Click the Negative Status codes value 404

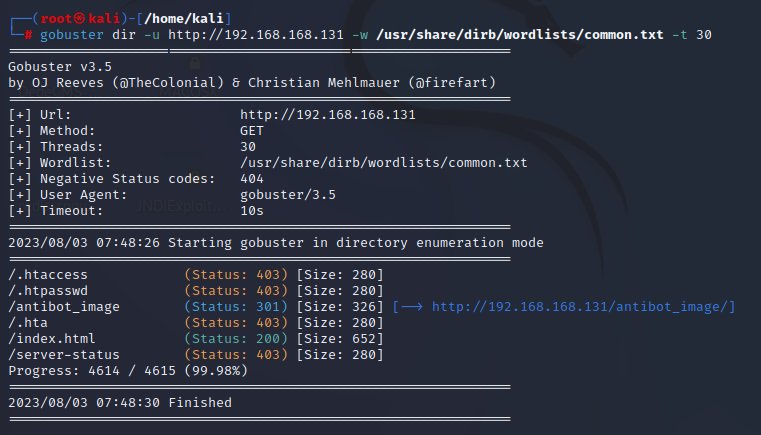pos(252,179)
